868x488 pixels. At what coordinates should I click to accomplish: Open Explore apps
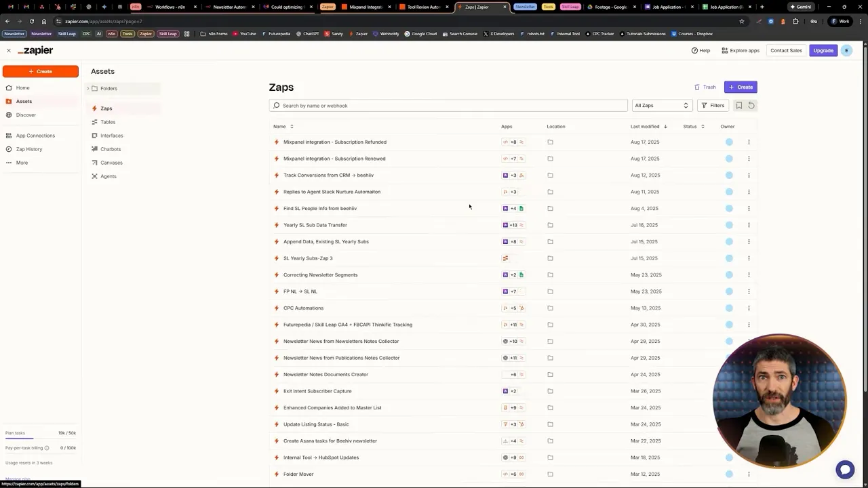tap(741, 51)
